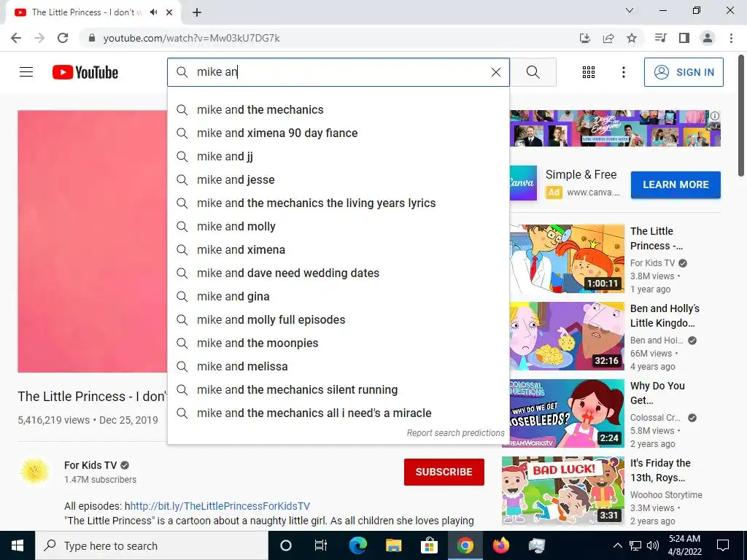Select suggestion mike and jj
The height and width of the screenshot is (560, 747).
tap(338, 156)
